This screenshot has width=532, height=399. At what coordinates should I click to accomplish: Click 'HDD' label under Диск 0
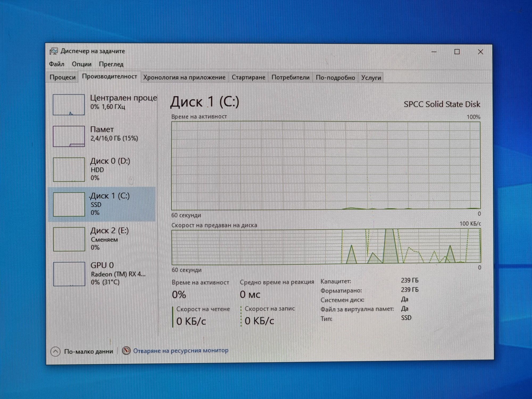(97, 170)
